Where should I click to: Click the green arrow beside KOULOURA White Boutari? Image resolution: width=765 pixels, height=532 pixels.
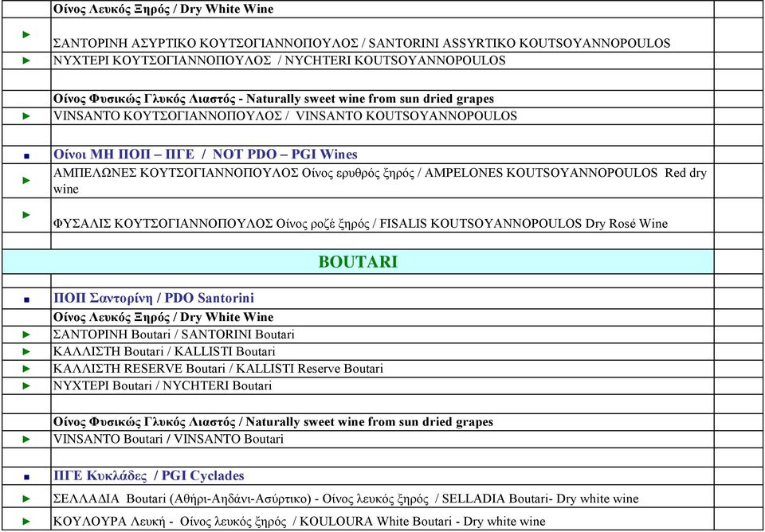[26, 521]
